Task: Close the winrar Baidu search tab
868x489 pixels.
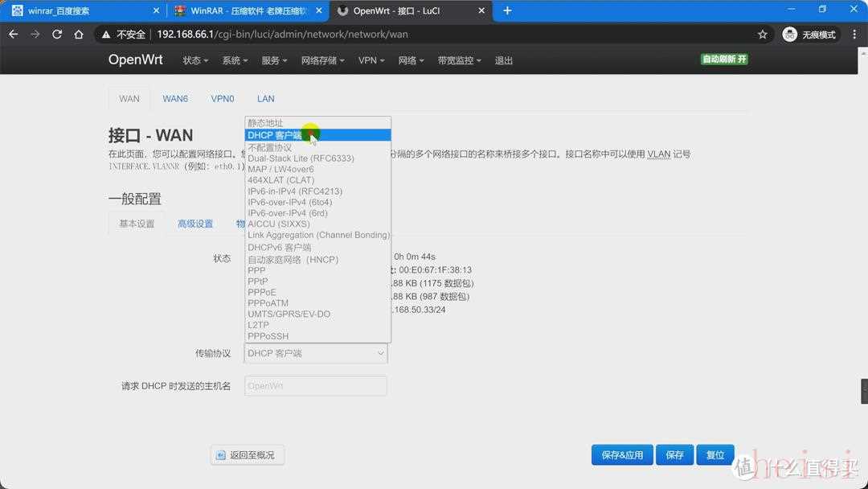Action: (156, 10)
